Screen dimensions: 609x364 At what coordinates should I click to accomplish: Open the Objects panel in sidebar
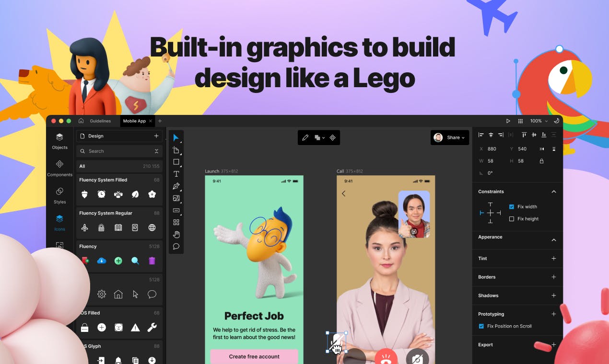pos(59,141)
